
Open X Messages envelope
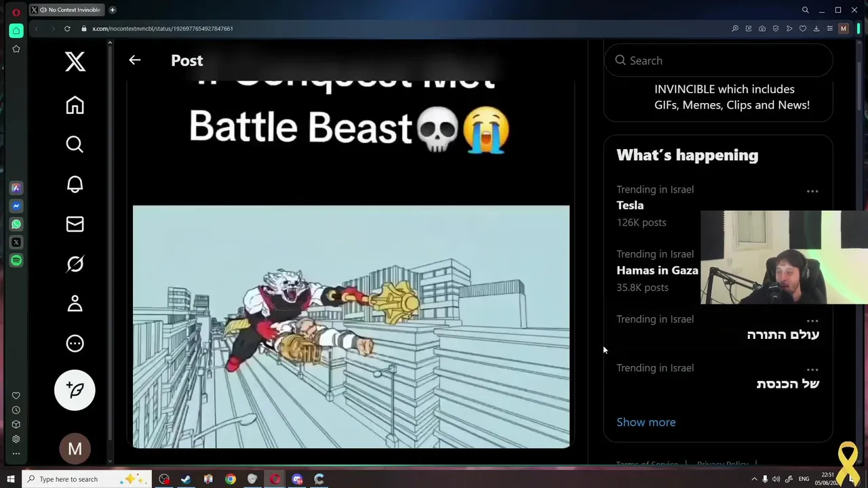point(75,224)
